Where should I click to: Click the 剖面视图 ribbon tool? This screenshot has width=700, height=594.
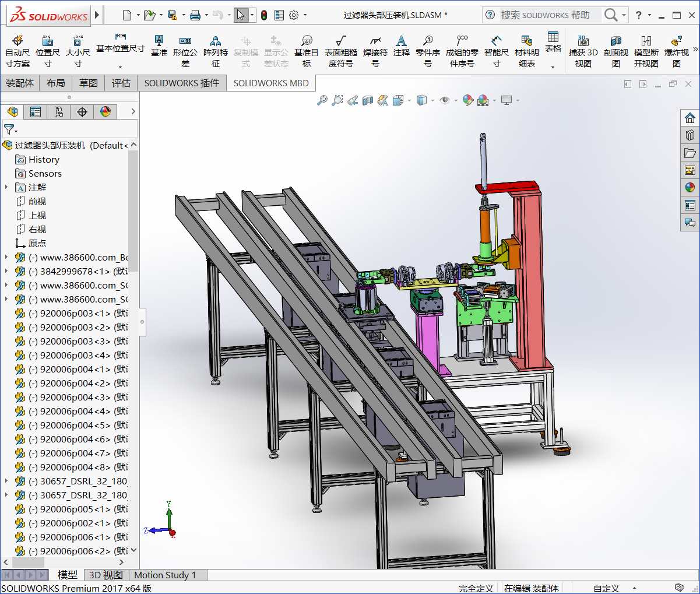(616, 51)
